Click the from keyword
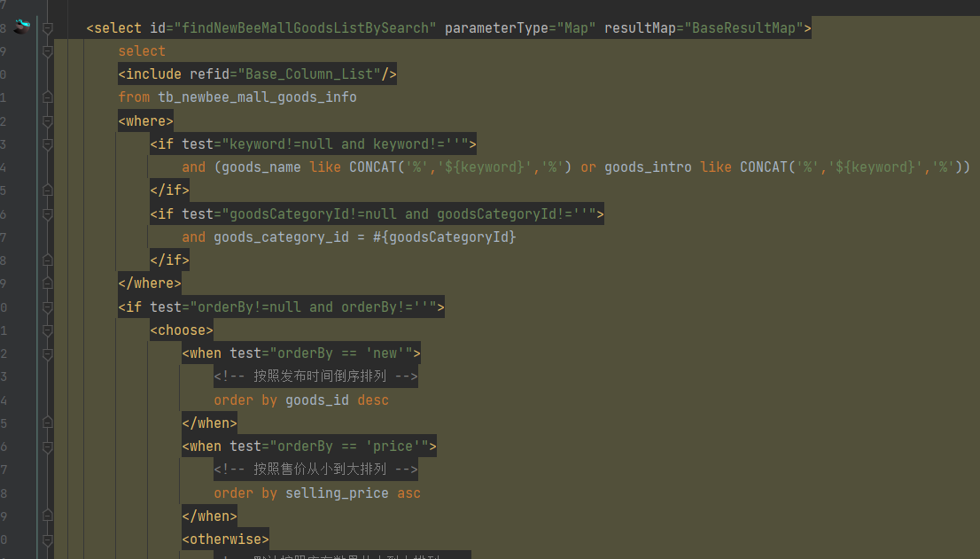This screenshot has height=559, width=980. pyautogui.click(x=134, y=97)
